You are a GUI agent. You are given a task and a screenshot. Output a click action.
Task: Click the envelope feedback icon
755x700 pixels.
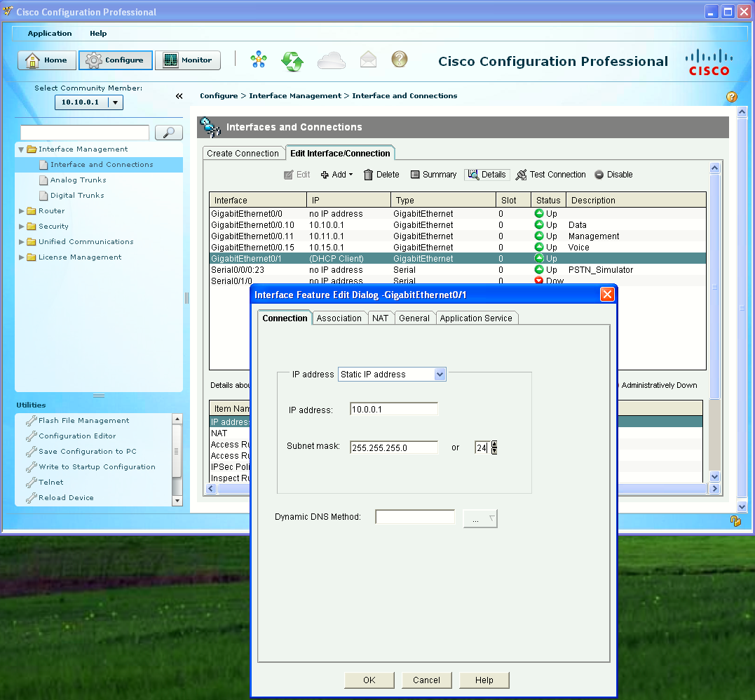368,60
